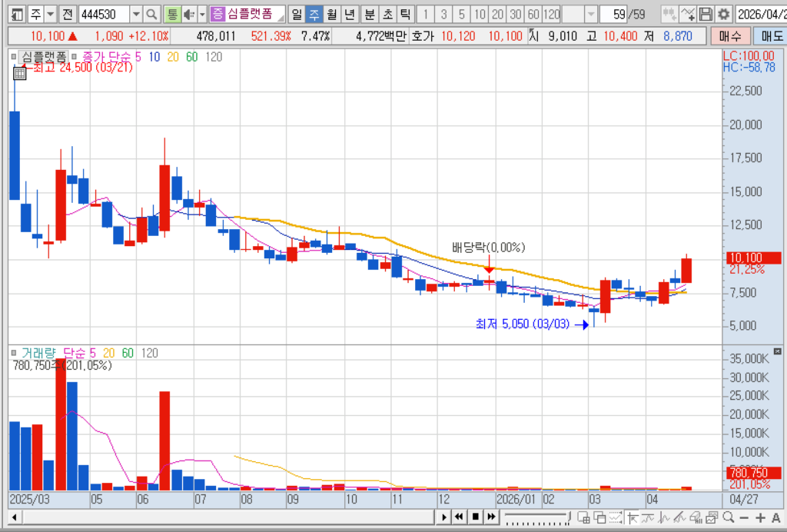Click the plus zoom-in icon
This screenshot has width=787, height=532.
760,517
